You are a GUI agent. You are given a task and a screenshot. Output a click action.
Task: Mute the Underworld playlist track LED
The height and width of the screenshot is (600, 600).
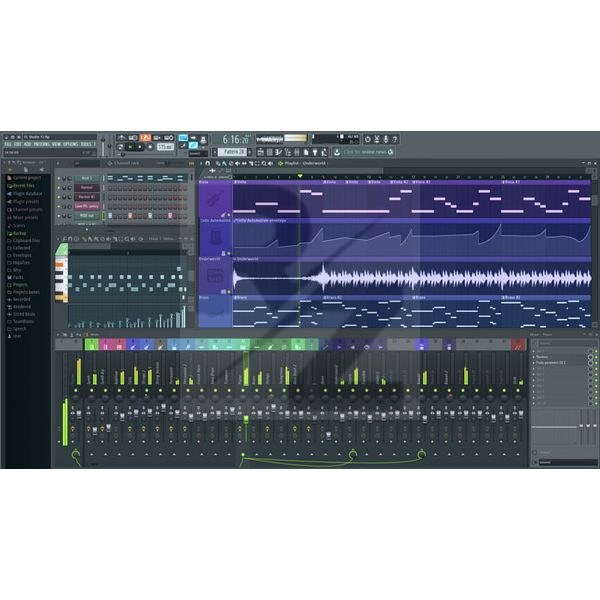[x=229, y=292]
